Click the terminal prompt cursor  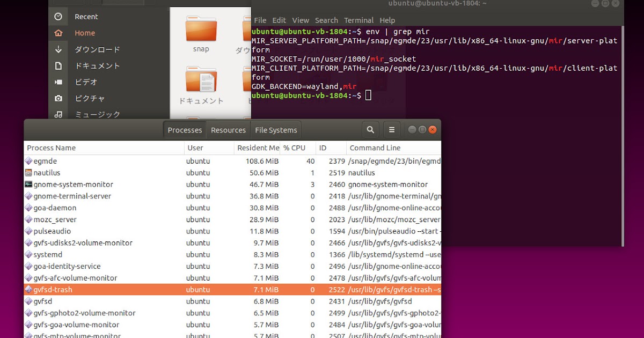click(367, 94)
